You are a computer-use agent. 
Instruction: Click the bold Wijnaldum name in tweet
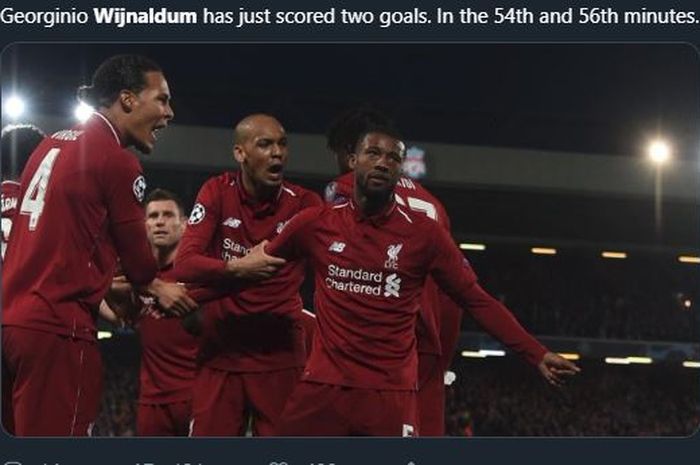(146, 16)
